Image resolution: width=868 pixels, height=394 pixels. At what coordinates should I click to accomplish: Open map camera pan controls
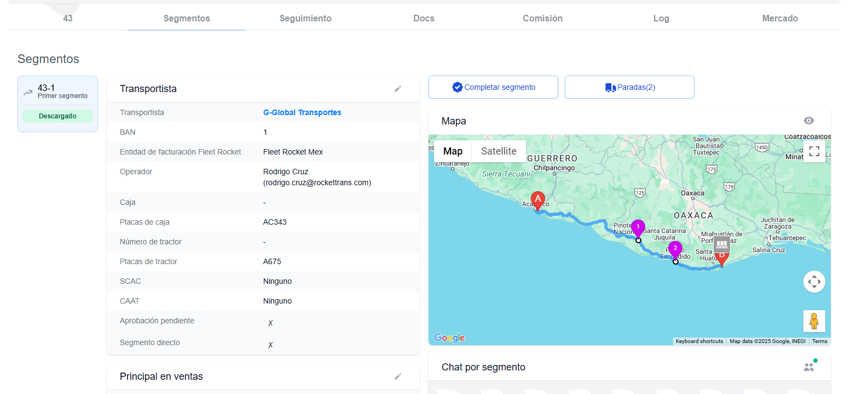814,282
